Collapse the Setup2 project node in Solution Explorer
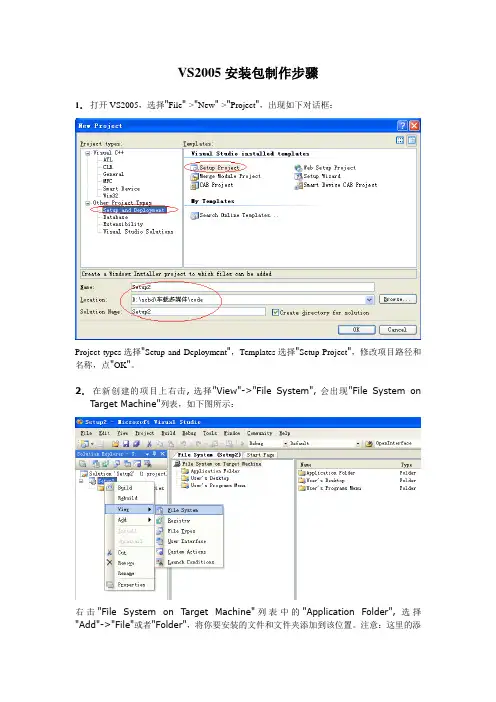 pos(81,481)
